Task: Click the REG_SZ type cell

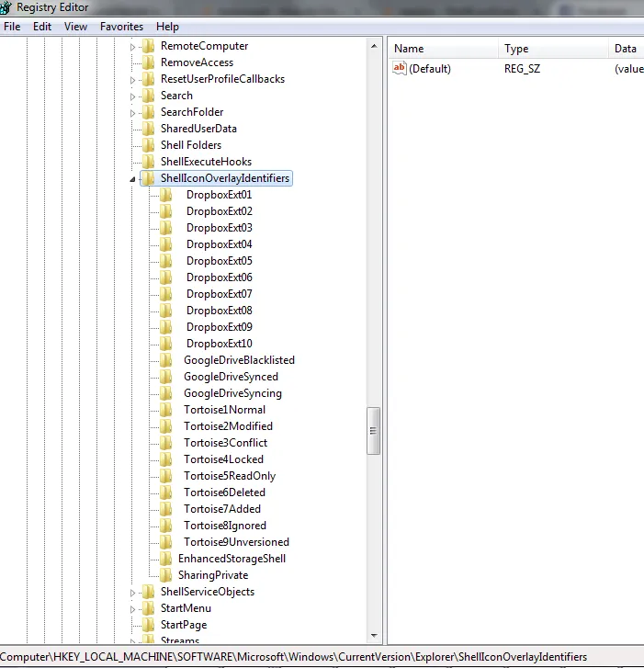Action: point(522,69)
